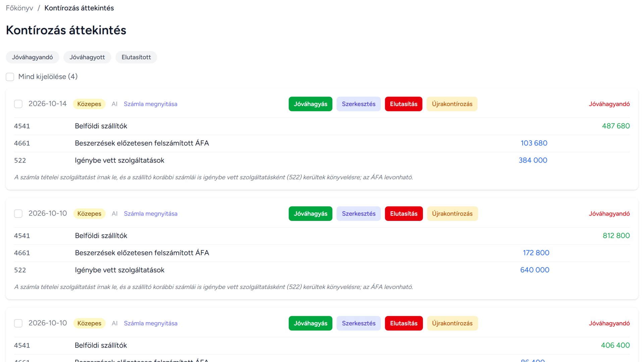Click the amount 640 000
644x362 pixels.
tap(535, 270)
